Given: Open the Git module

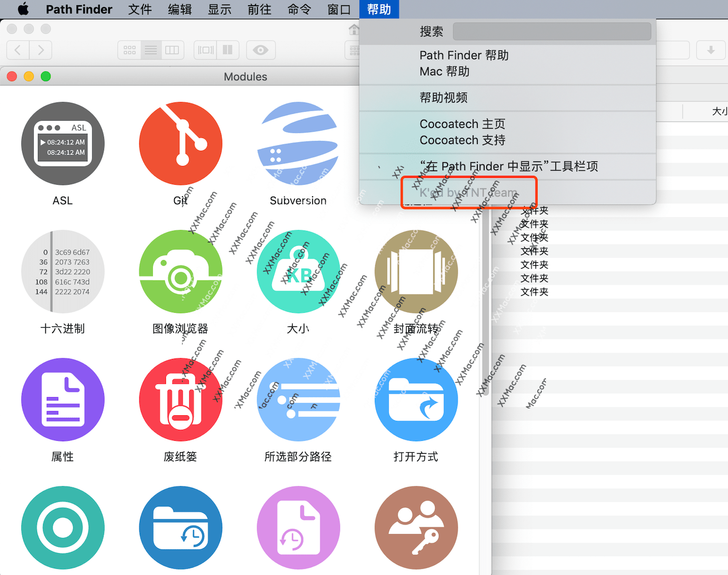Looking at the screenshot, I should tap(180, 143).
